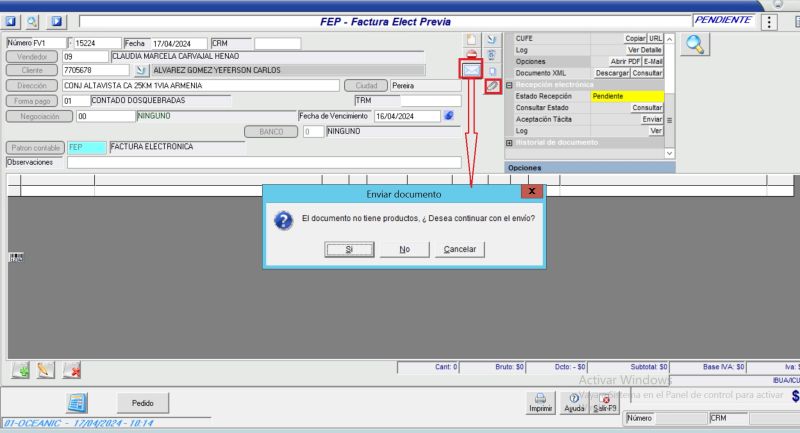Screen dimensions: 800x433
Task: Click the envelope send-document icon
Action: click(x=471, y=70)
